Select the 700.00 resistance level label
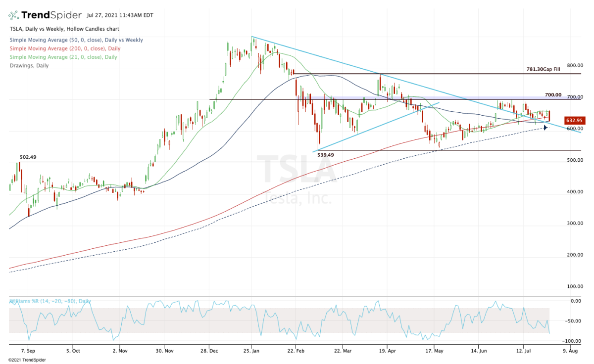Viewport: 594px width, 364px height. click(x=553, y=94)
